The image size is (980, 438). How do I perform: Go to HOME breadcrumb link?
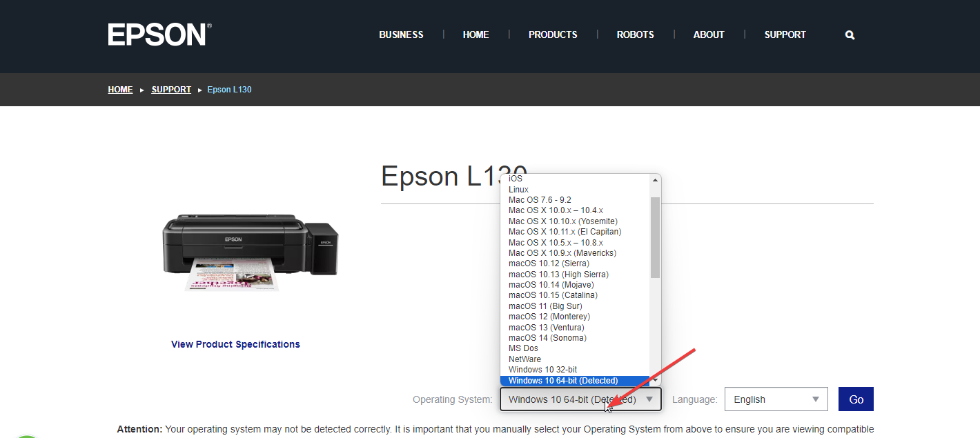[x=120, y=90]
